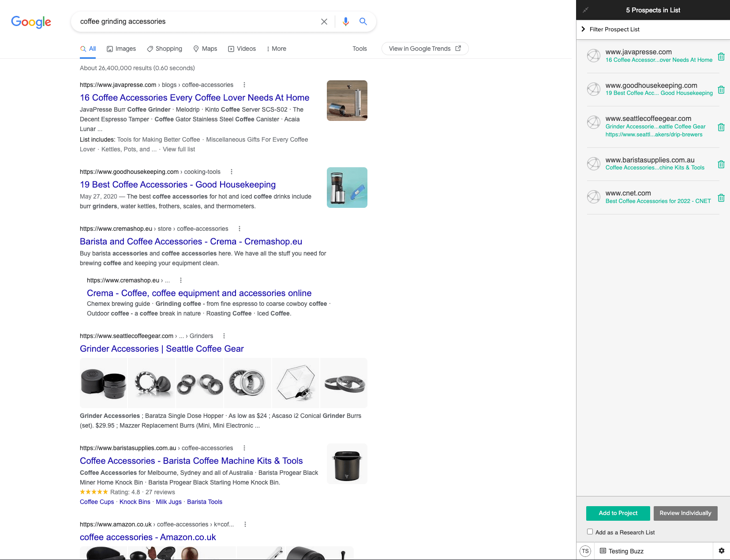Switch to the Maps tab

(205, 49)
